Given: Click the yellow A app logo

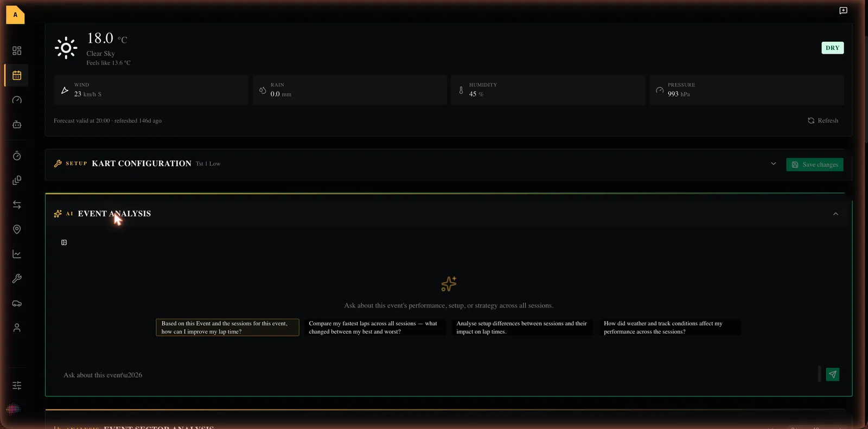Looking at the screenshot, I should coord(15,15).
